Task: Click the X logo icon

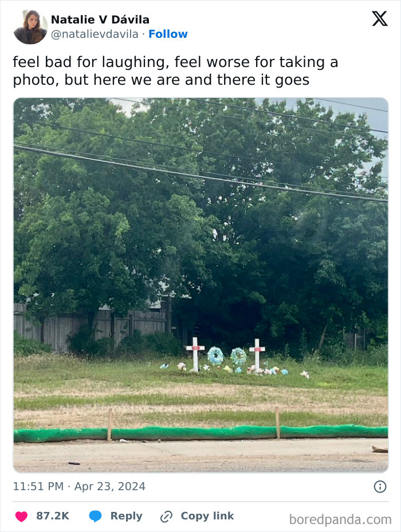Action: [x=380, y=18]
